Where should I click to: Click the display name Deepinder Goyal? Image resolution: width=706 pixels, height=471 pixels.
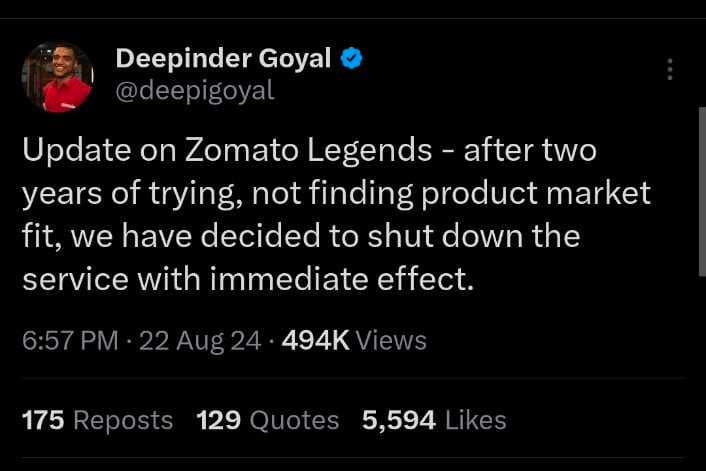(223, 60)
